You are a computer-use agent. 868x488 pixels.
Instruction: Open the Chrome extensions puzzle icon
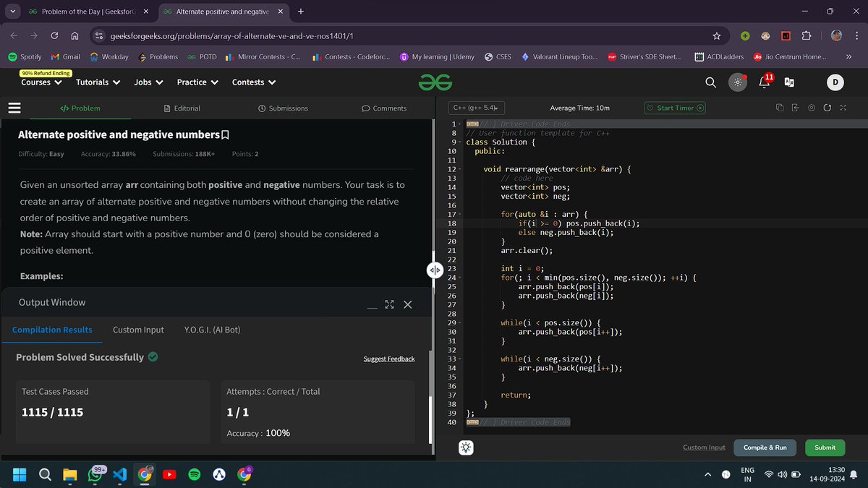coord(807,35)
